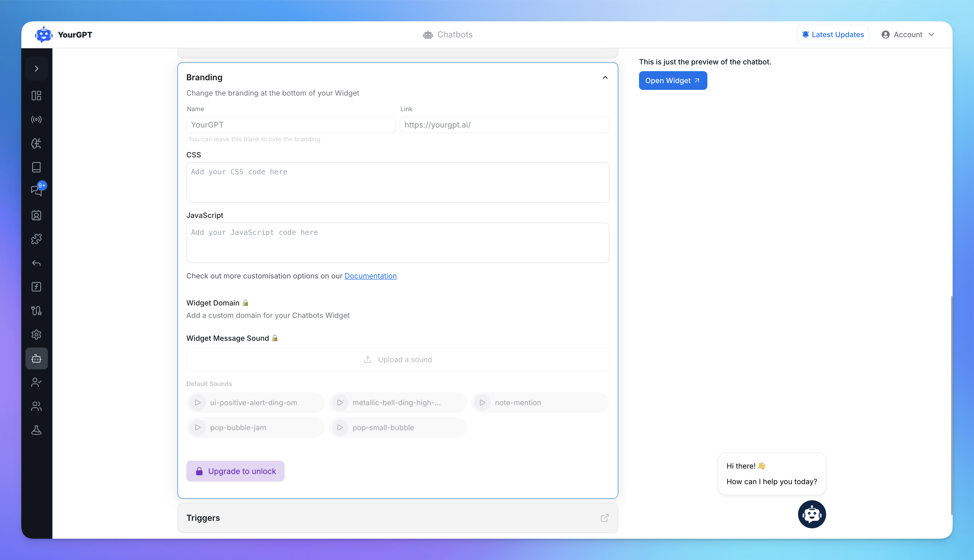Click the YourGPT brand name text
974x560 pixels.
75,35
